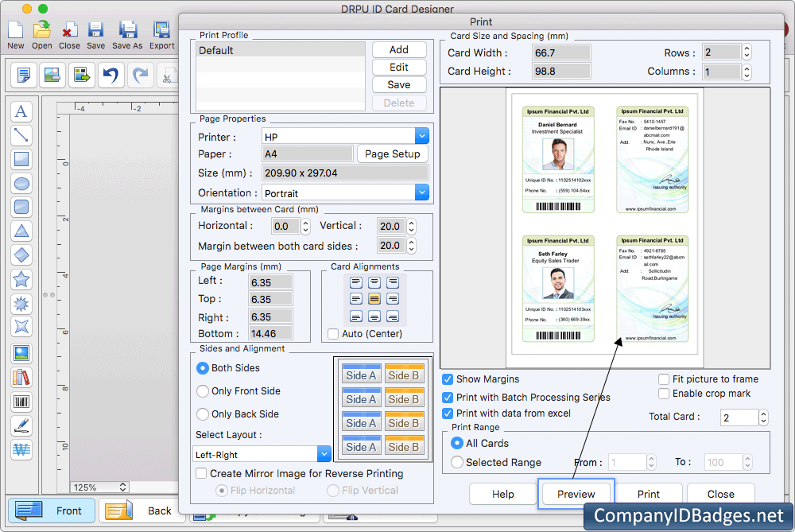Adjust the Vertical margin stepper
This screenshot has width=795, height=532.
tap(412, 226)
